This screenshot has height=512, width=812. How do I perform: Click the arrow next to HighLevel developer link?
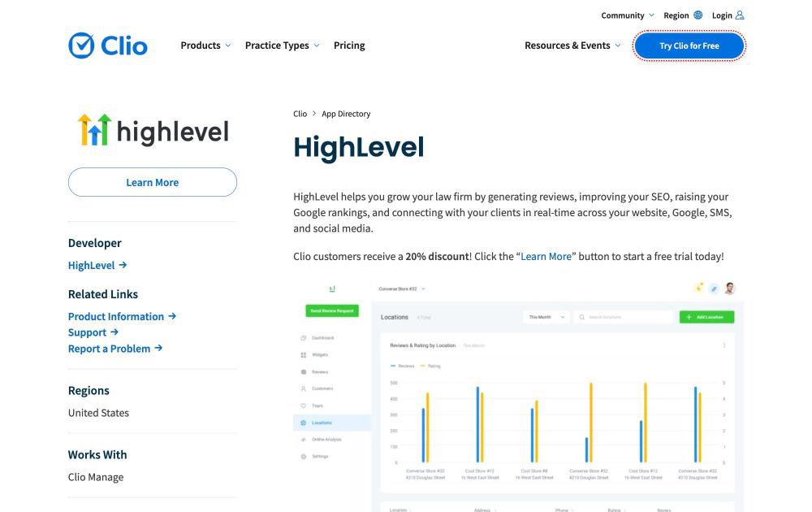123,265
